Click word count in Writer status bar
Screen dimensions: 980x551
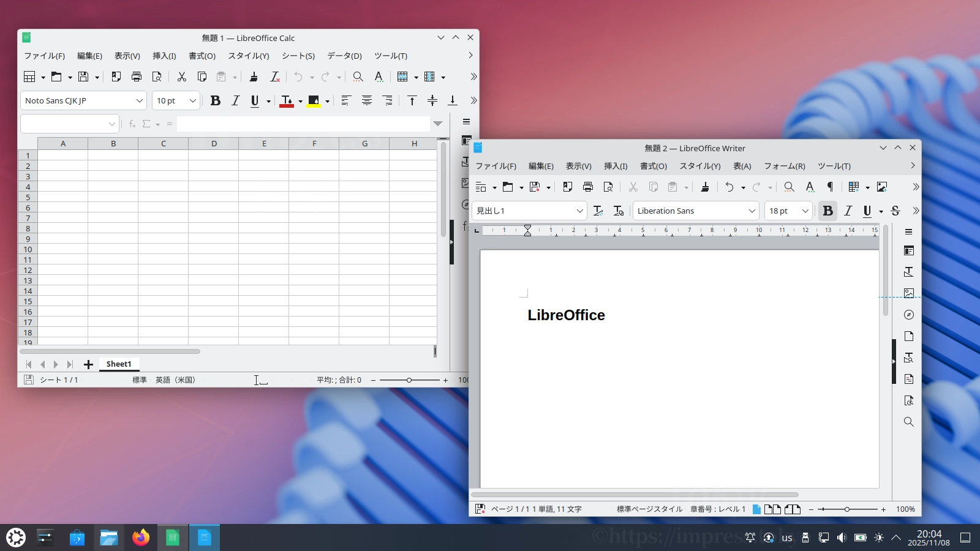557,509
